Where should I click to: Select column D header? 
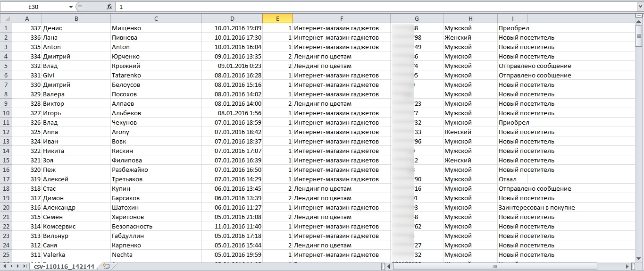pyautogui.click(x=232, y=18)
